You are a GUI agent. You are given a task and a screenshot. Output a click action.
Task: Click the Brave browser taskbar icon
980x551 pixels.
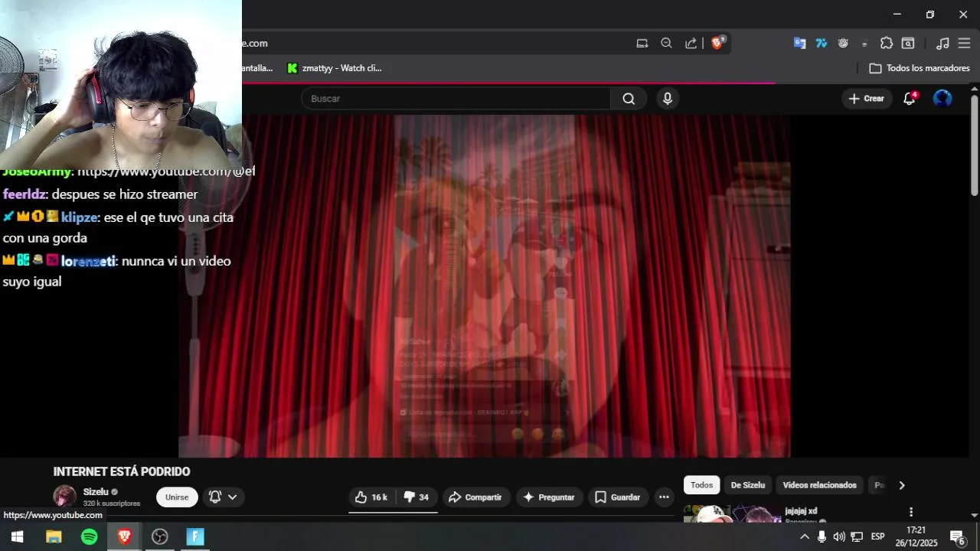point(125,536)
